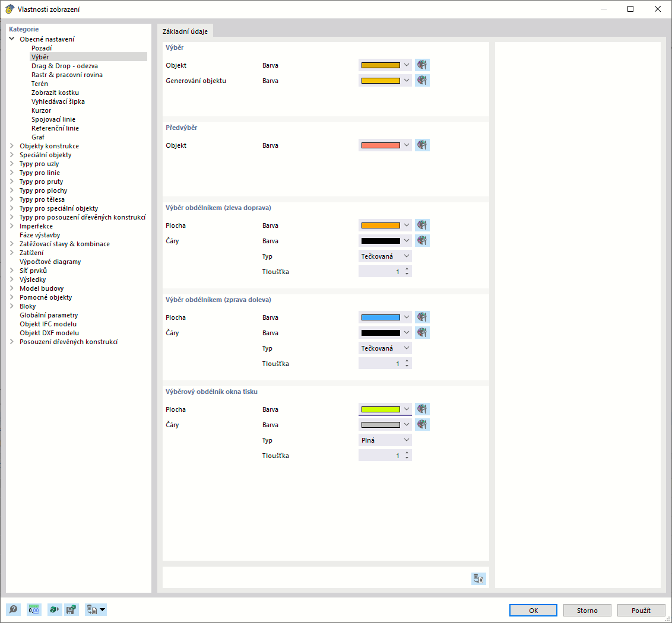Open palette for okna tisku Čáry color
The image size is (672, 623).
[x=422, y=425]
